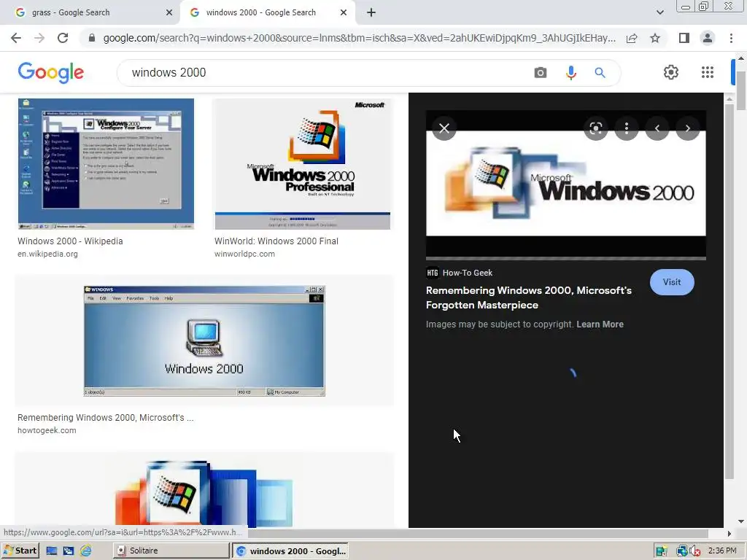Click the Learn More copyright link
The height and width of the screenshot is (560, 747).
(600, 324)
